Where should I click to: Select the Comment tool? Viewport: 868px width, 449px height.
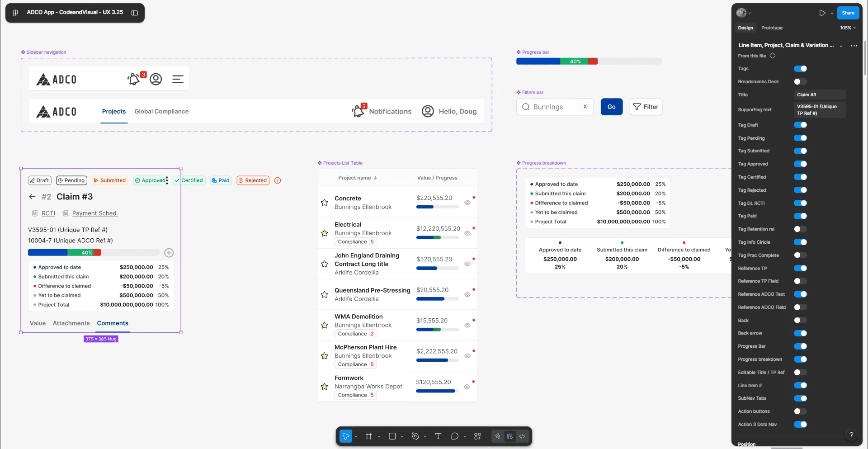[455, 436]
